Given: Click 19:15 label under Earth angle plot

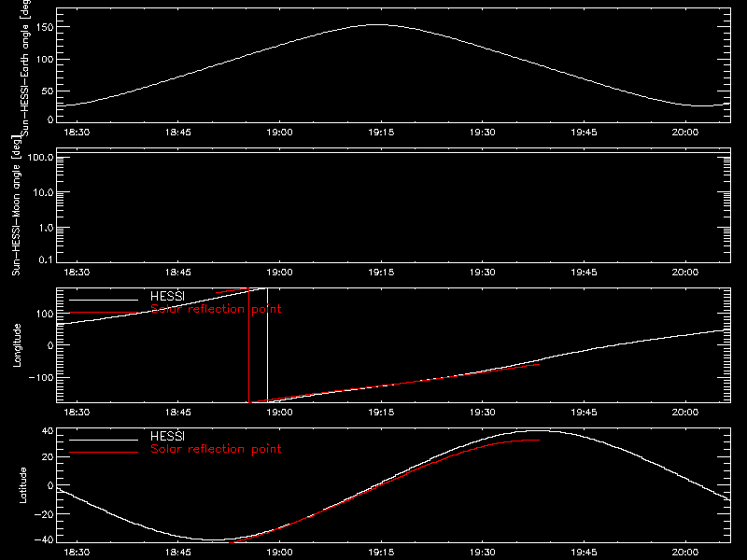Looking at the screenshot, I should [381, 133].
